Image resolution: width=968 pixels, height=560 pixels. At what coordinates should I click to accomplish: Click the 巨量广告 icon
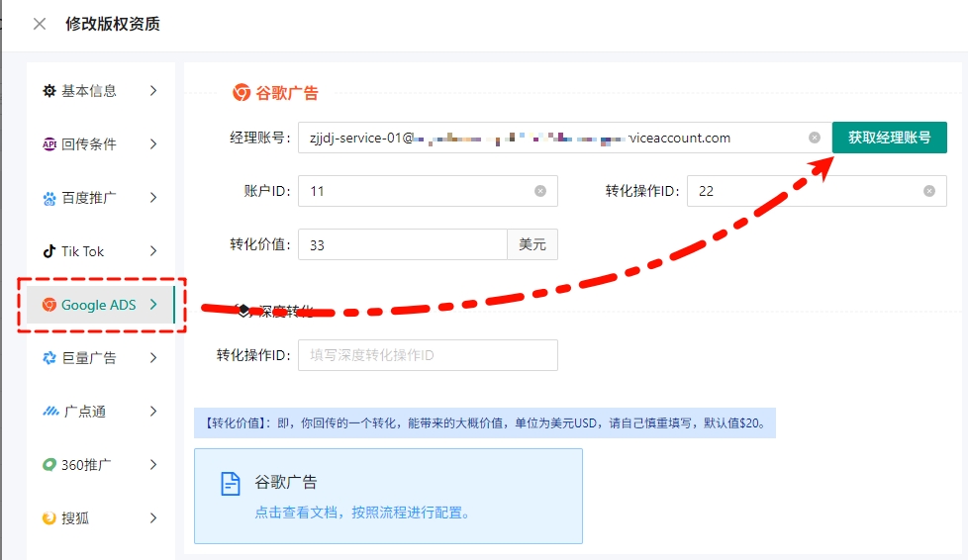[49, 358]
